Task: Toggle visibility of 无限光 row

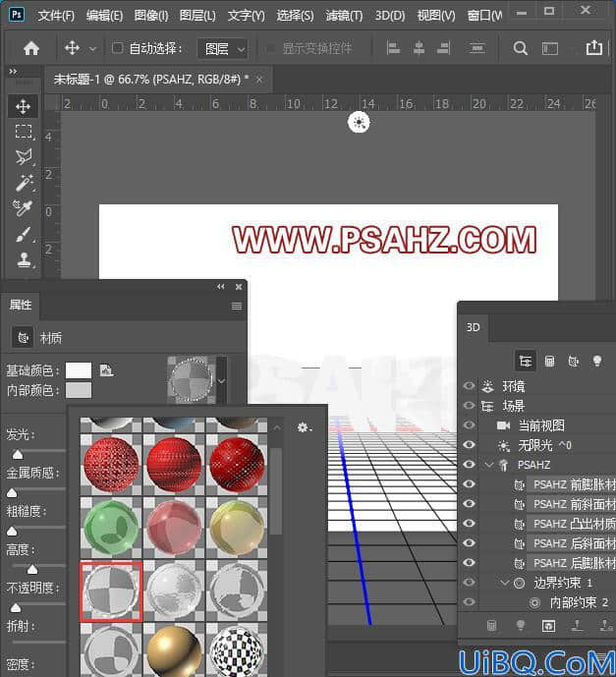Action: pos(469,445)
